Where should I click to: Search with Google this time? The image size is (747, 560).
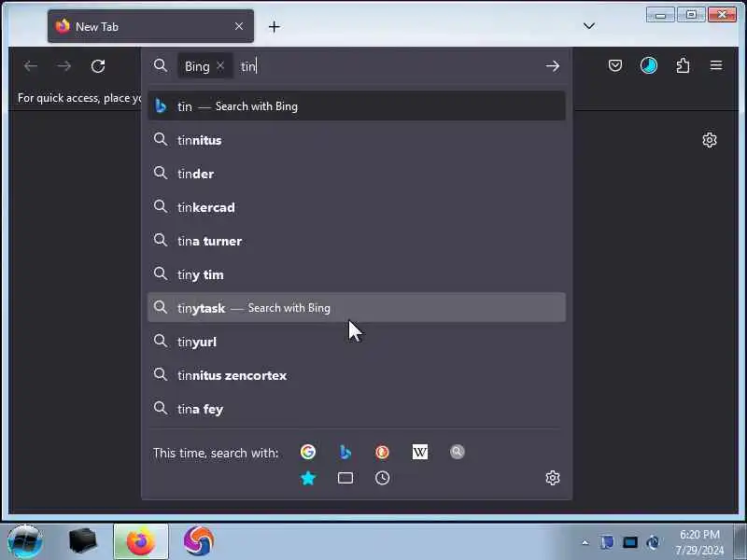(308, 452)
